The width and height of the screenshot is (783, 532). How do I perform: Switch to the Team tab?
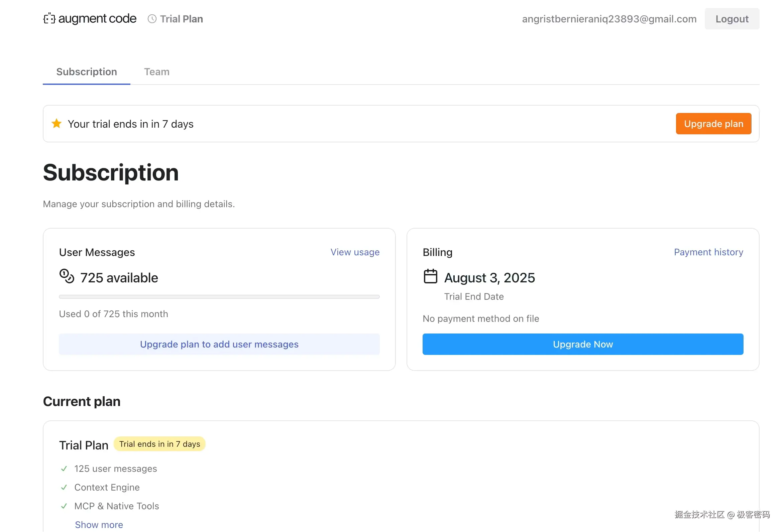(x=157, y=72)
